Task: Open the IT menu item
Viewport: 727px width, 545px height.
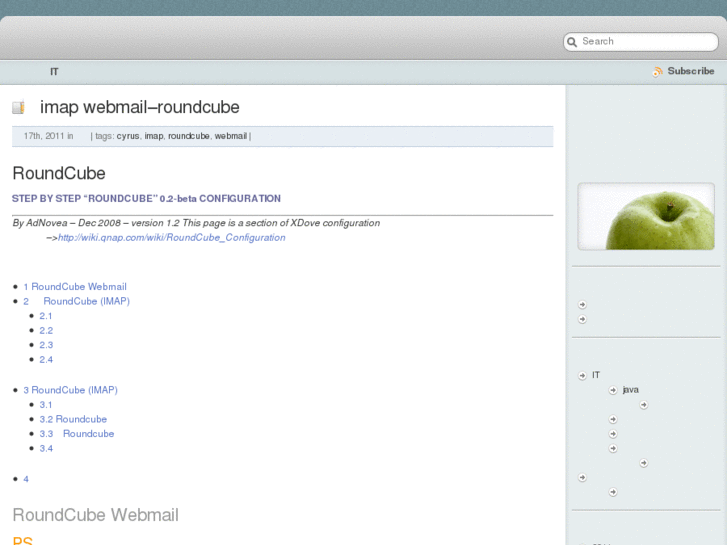Action: [x=54, y=72]
